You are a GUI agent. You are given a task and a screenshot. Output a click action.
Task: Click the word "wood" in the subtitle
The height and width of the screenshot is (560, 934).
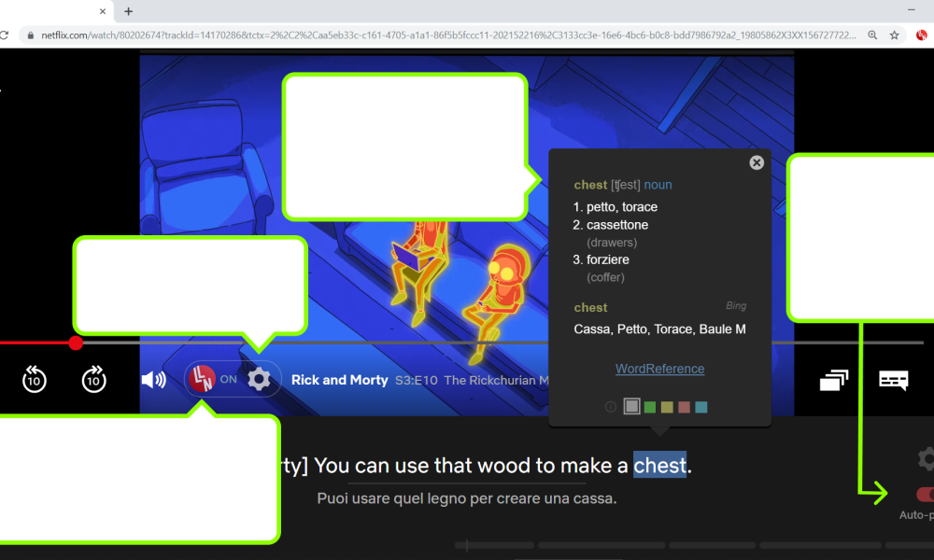point(504,466)
